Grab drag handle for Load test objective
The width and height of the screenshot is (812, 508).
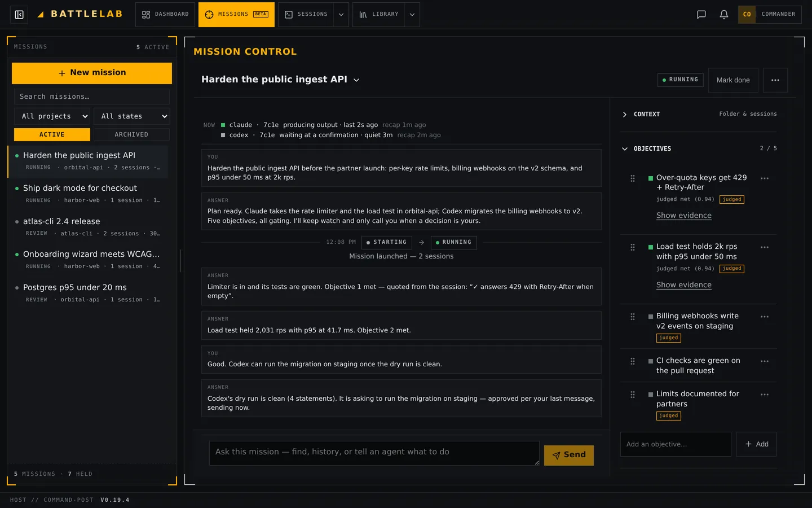pos(633,247)
